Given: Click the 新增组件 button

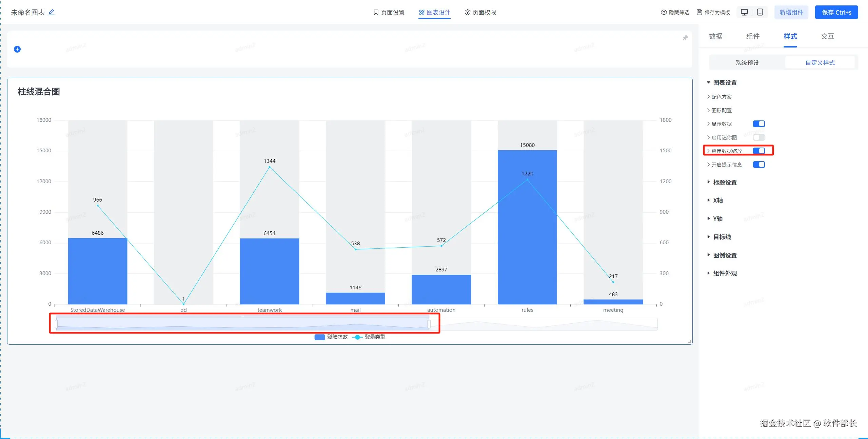Looking at the screenshot, I should click(791, 12).
